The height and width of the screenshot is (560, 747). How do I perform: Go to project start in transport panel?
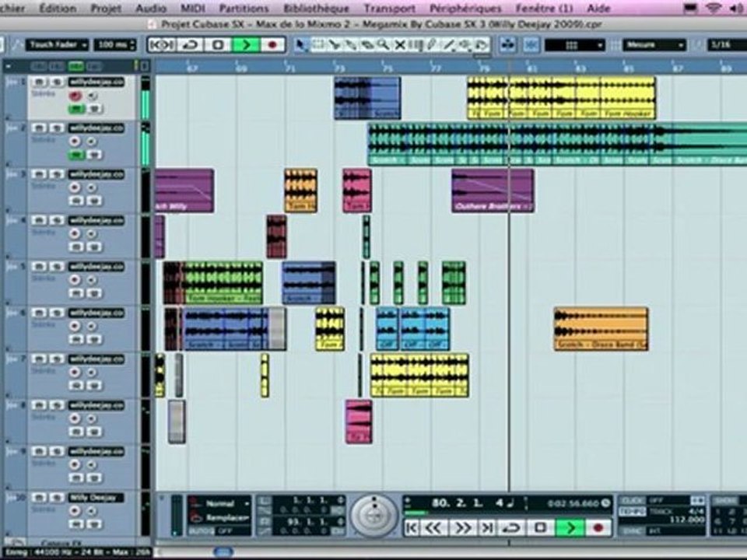[x=412, y=527]
